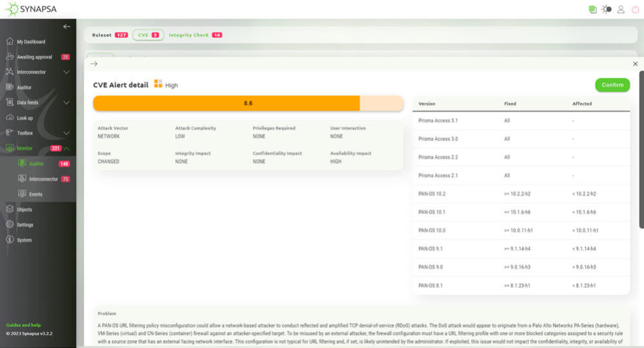
Task: Select the PAN-OS 9.0 row
Action: (x=521, y=267)
